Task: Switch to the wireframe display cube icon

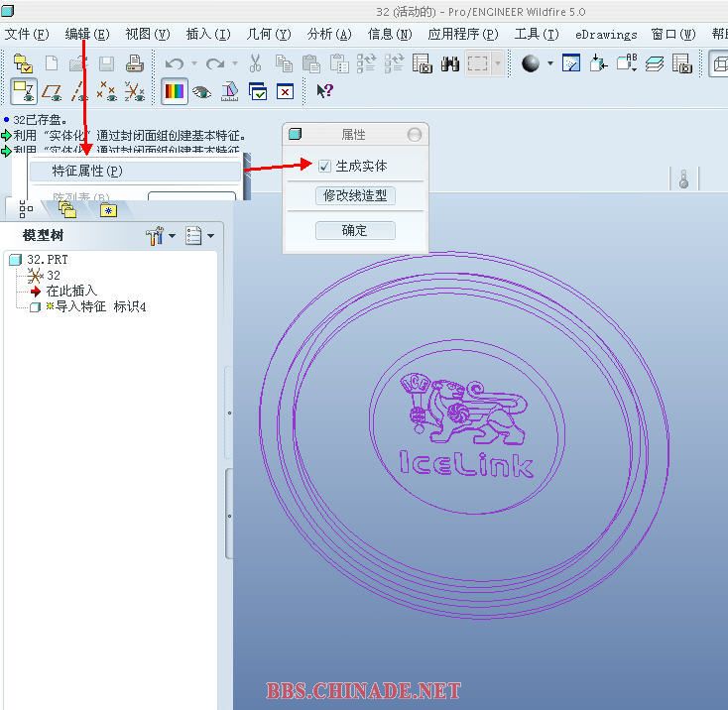Action: tap(718, 63)
